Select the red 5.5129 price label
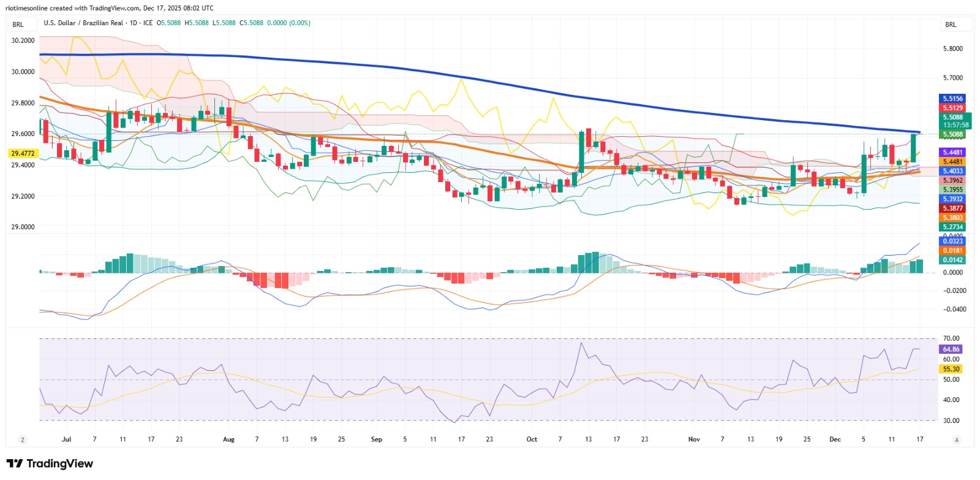980x480 pixels. 952,107
